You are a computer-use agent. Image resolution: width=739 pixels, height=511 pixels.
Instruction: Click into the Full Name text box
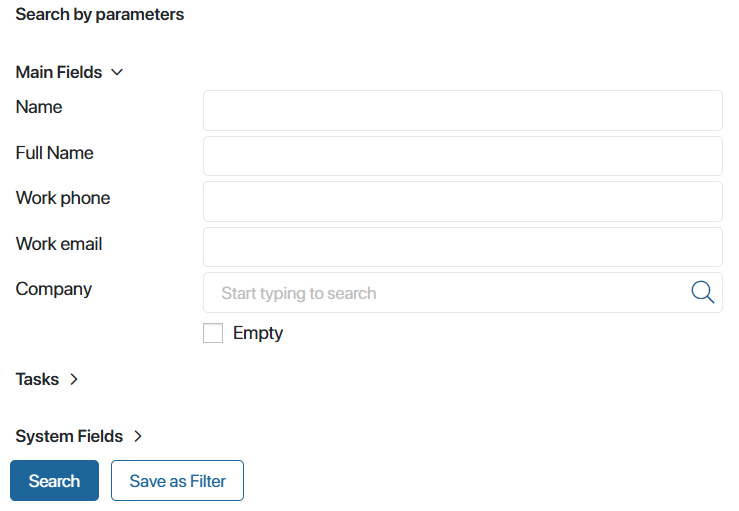(463, 156)
